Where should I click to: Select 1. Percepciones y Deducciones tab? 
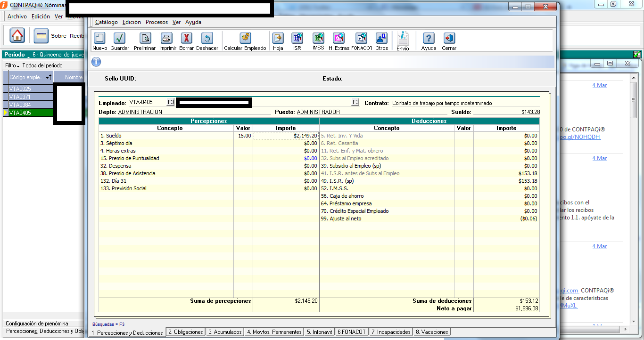pyautogui.click(x=127, y=333)
